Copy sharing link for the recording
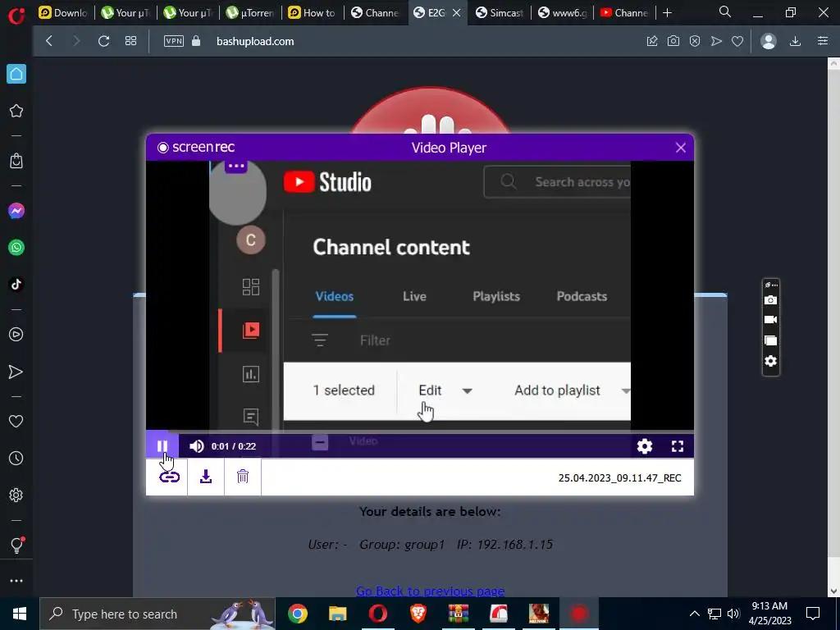 169,477
